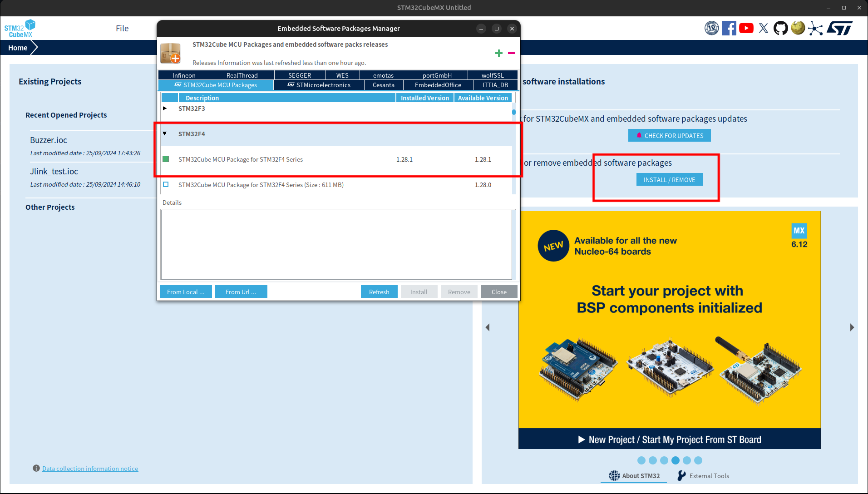Toggle the installed STM32F4 1.28.1 package checkbox
Screen dimensions: 868x494
tap(166, 159)
